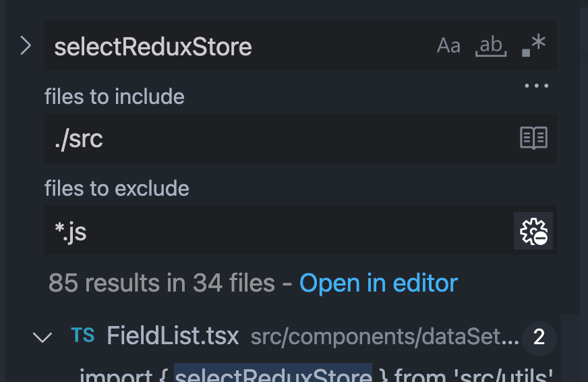Toggle Match Case option (Aa)
This screenshot has width=588, height=382.
pyautogui.click(x=448, y=46)
